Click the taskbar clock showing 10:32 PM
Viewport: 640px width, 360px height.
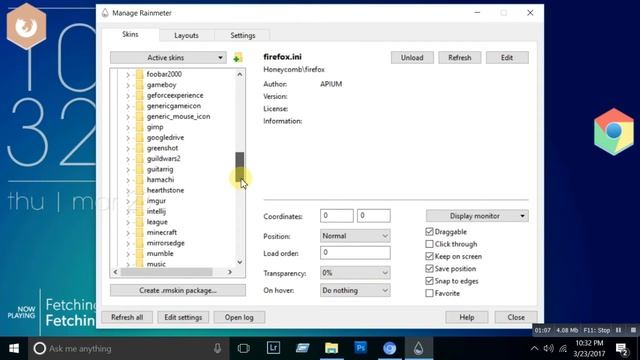tap(589, 348)
